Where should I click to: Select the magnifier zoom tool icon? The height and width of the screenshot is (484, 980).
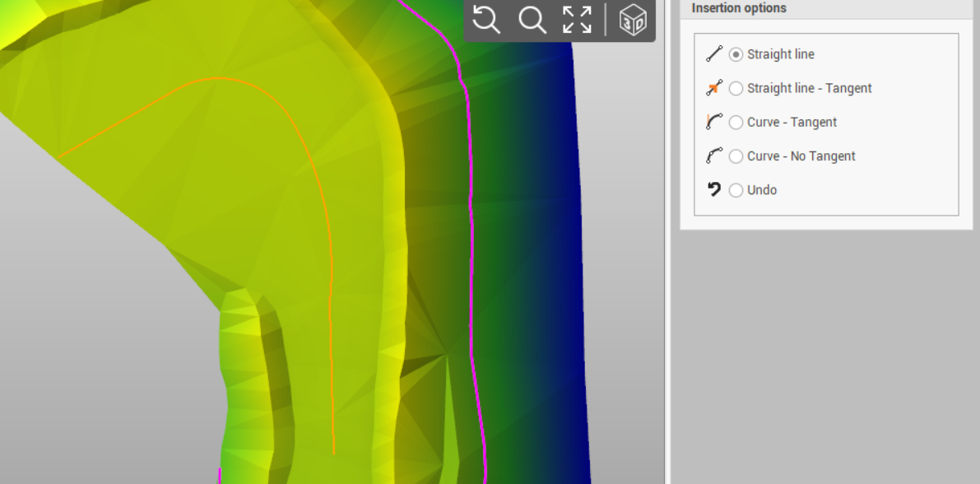532,20
